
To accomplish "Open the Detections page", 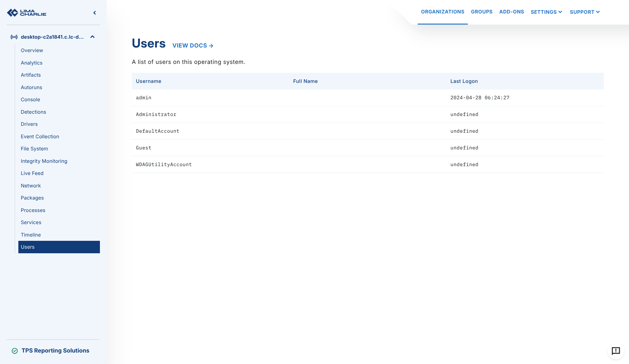I will click(33, 112).
